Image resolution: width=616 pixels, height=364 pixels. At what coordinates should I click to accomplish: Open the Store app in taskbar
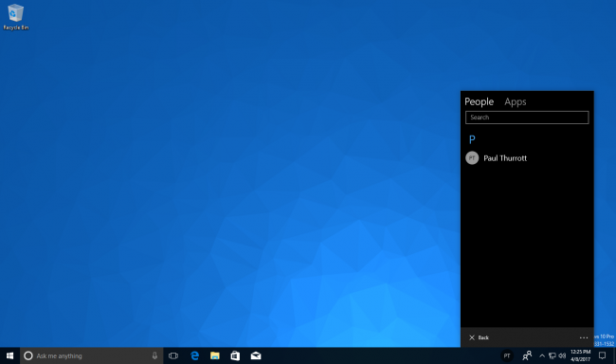[235, 355]
